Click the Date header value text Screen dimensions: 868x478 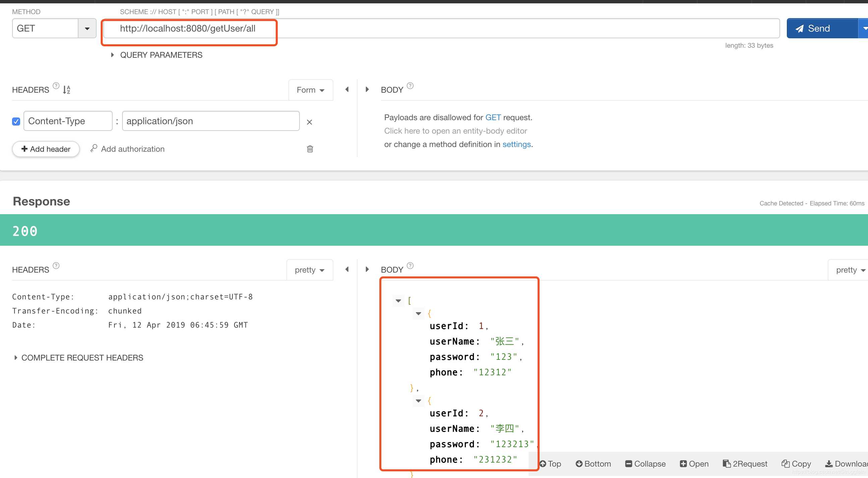coord(178,325)
